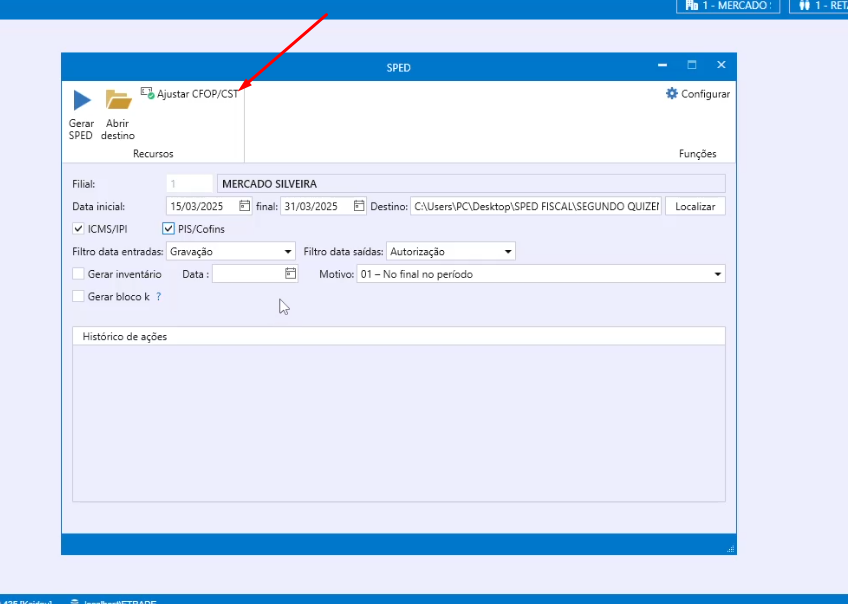Click the Ajustar CFOP/CST icon

pyautogui.click(x=148, y=93)
